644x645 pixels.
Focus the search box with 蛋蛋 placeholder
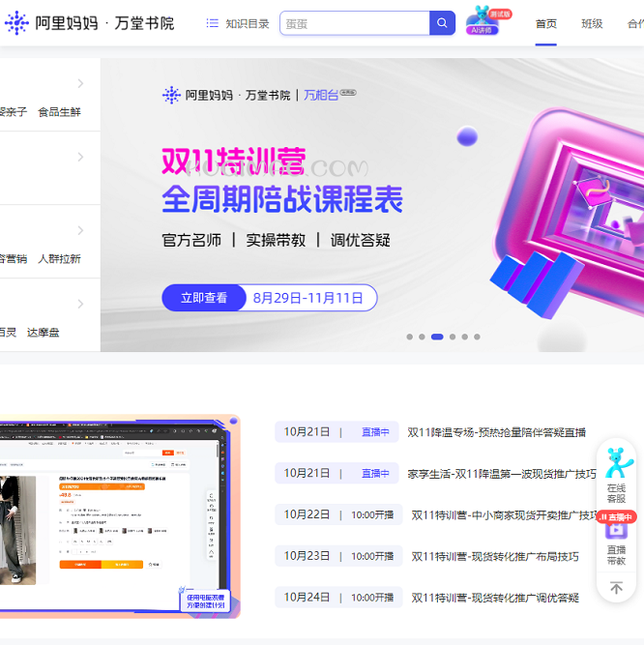click(355, 23)
